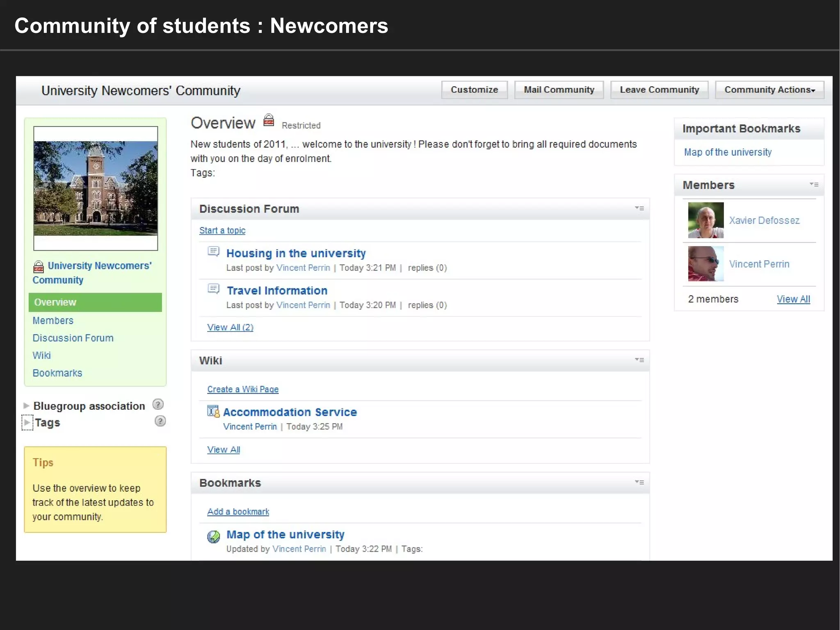The height and width of the screenshot is (630, 840).
Task: Open Wiki widget actions menu
Action: (639, 360)
